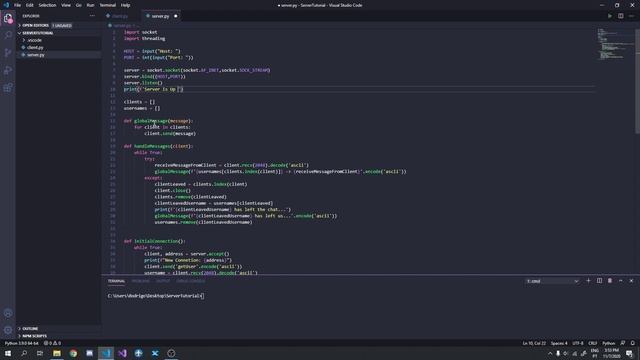Switch to the Debug Console tab
This screenshot has height=360, width=640.
pyautogui.click(x=191, y=281)
